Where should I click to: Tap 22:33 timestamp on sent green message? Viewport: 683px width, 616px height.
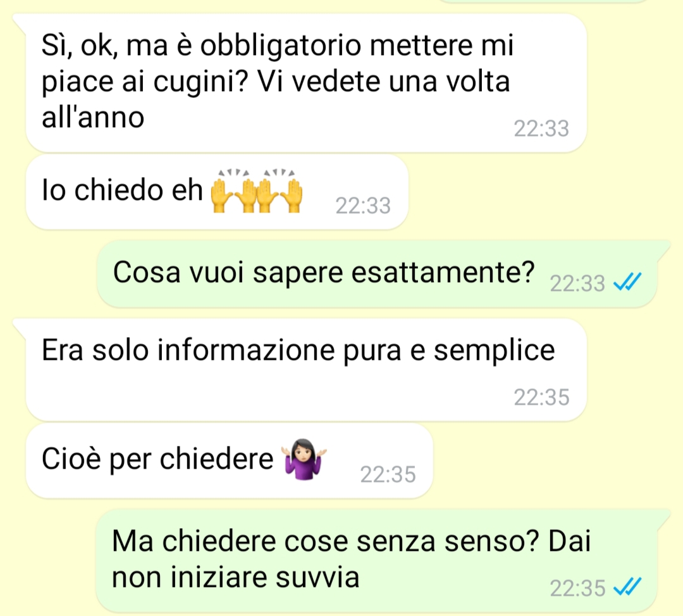tap(577, 283)
